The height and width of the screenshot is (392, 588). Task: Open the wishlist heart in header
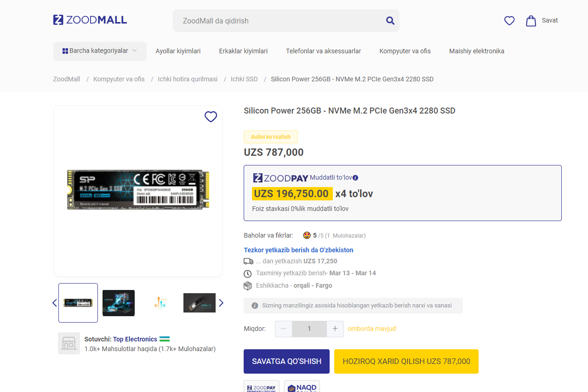pos(509,21)
